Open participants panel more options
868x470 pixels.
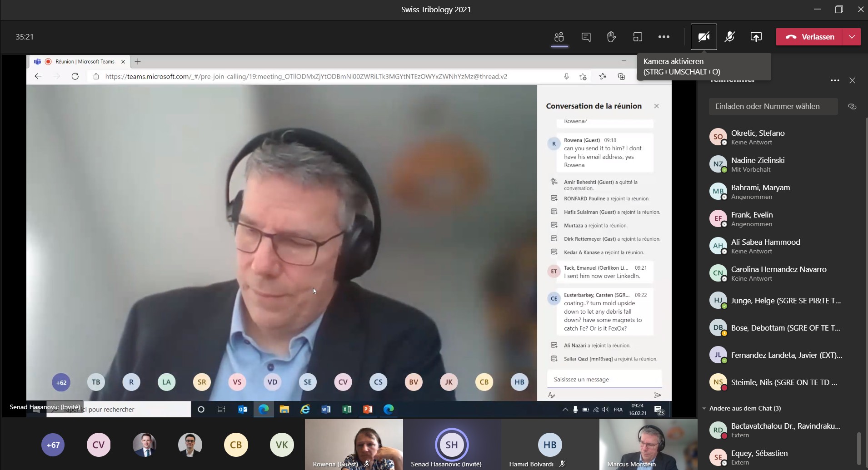(x=835, y=80)
